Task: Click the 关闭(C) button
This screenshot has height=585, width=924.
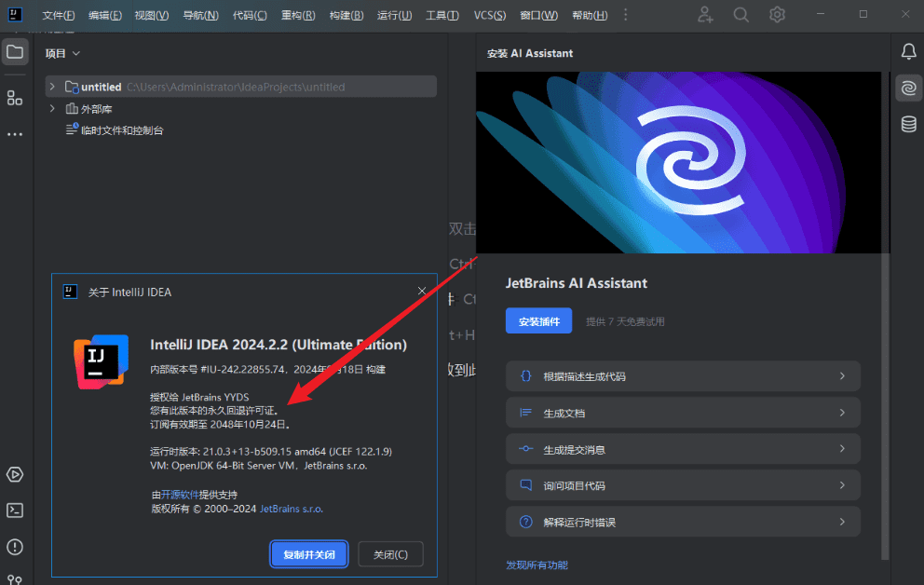Action: point(390,554)
